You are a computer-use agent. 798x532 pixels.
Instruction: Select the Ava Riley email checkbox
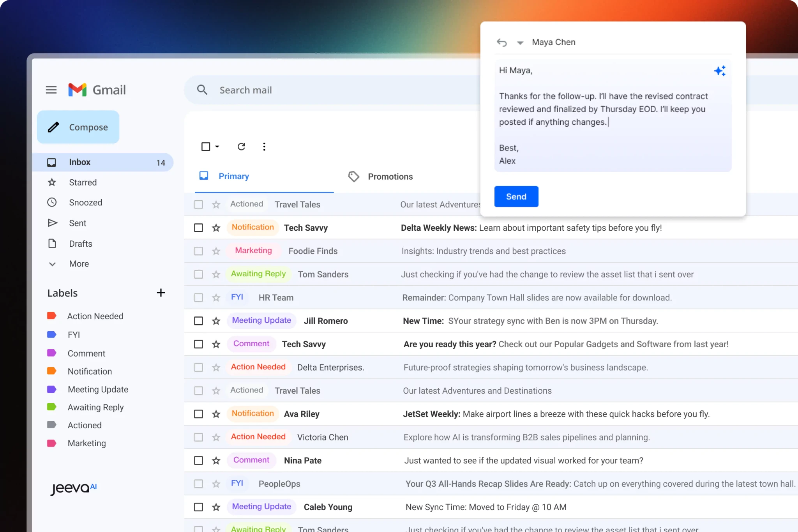199,414
